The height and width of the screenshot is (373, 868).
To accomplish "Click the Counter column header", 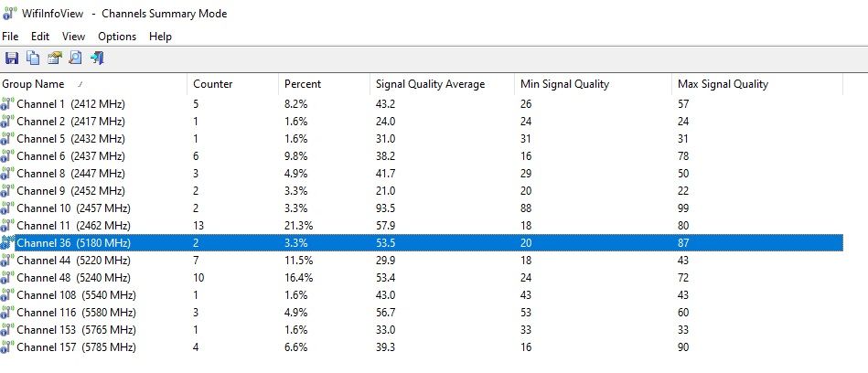I will tap(212, 84).
